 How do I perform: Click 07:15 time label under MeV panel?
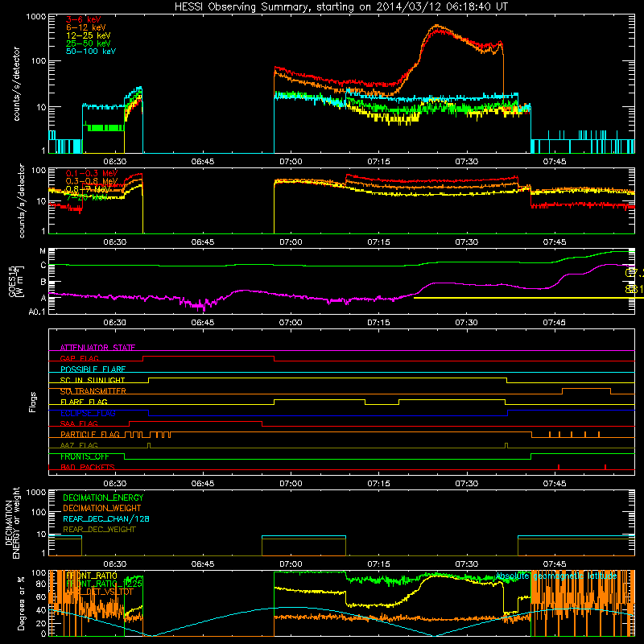pyautogui.click(x=378, y=242)
